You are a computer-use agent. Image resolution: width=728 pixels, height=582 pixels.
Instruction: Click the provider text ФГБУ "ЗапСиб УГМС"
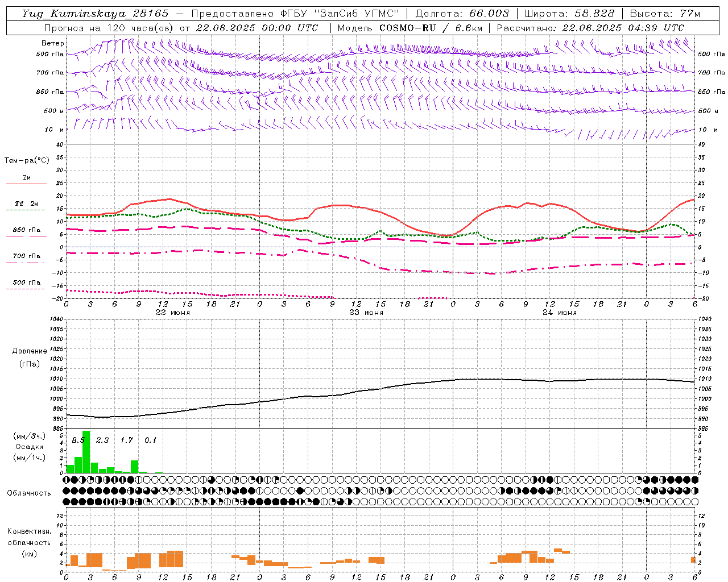(x=340, y=14)
